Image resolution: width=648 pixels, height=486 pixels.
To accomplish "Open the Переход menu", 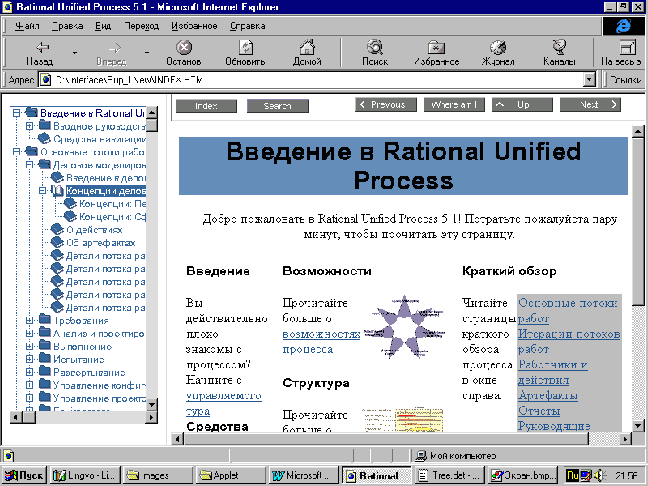I will pos(142,26).
